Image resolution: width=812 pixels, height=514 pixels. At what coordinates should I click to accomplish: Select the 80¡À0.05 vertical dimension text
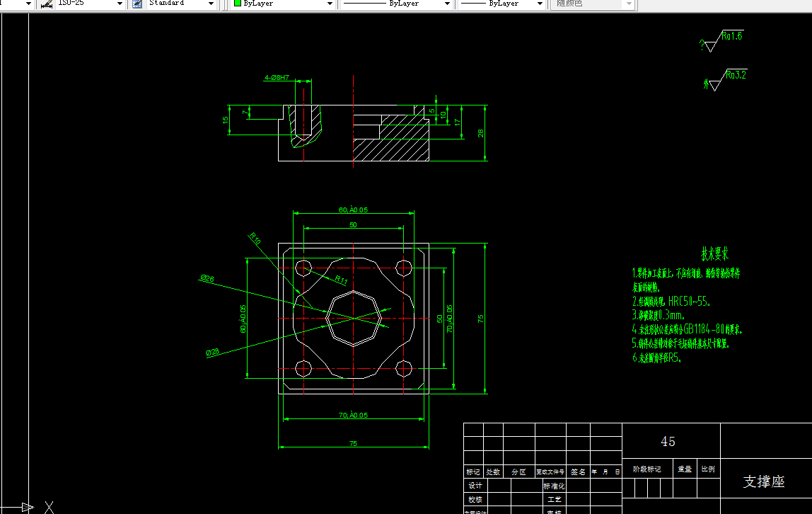tap(243, 319)
